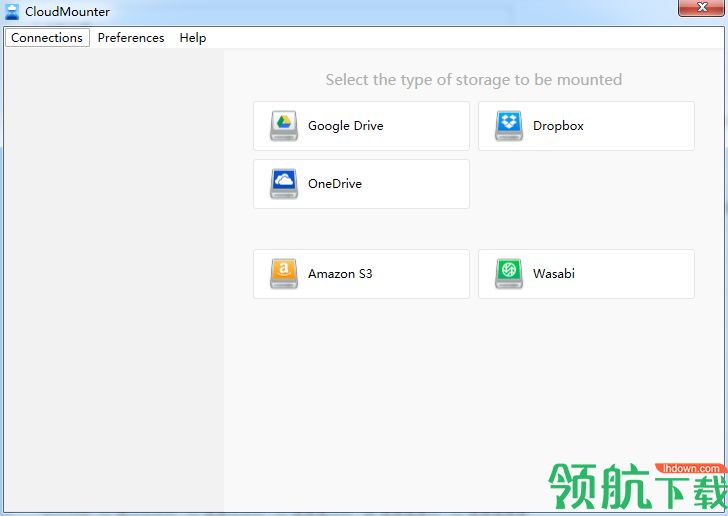Click the Dropbox disk icon
Viewport: 728px width, 516px height.
tap(509, 125)
